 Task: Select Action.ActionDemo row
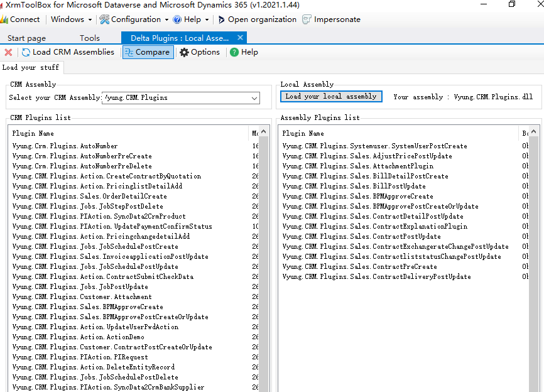(133, 337)
